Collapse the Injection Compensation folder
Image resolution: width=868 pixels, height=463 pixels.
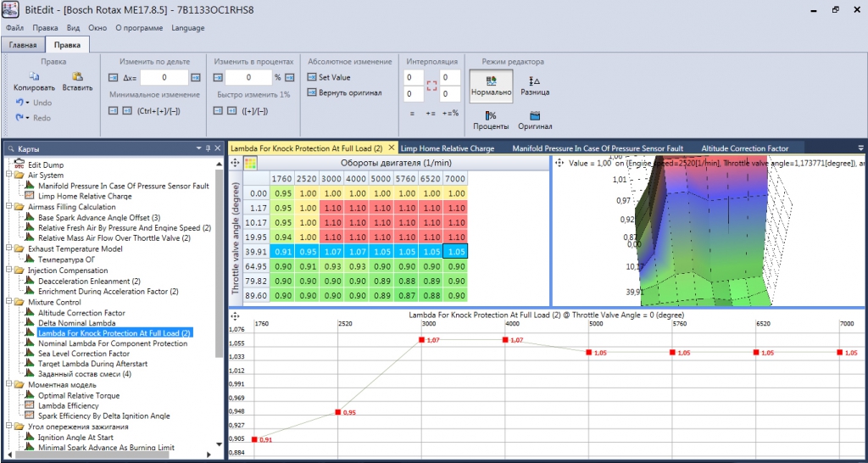pos(8,271)
